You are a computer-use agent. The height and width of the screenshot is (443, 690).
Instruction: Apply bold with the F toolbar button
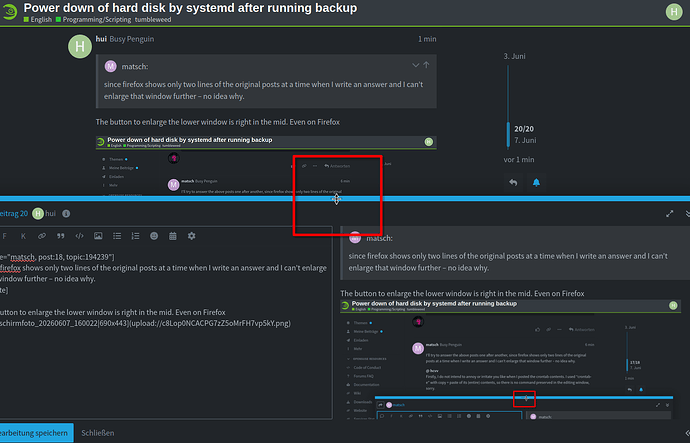[x=4, y=236]
